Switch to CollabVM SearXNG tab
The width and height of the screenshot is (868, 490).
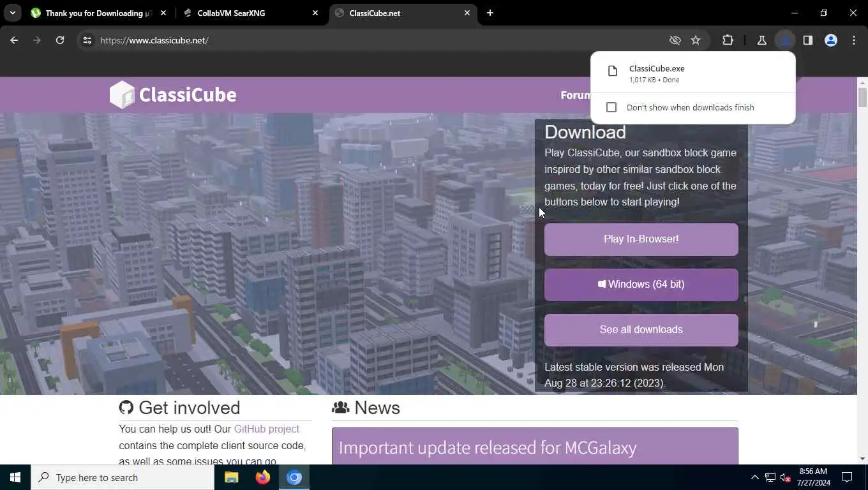click(251, 13)
